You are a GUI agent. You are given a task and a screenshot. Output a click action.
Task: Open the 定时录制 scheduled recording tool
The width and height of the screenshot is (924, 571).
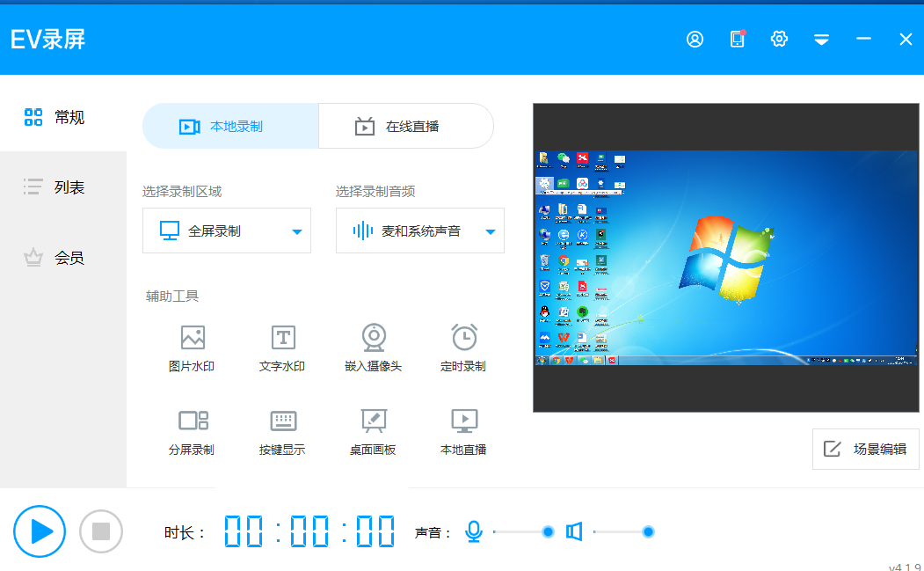pos(464,348)
